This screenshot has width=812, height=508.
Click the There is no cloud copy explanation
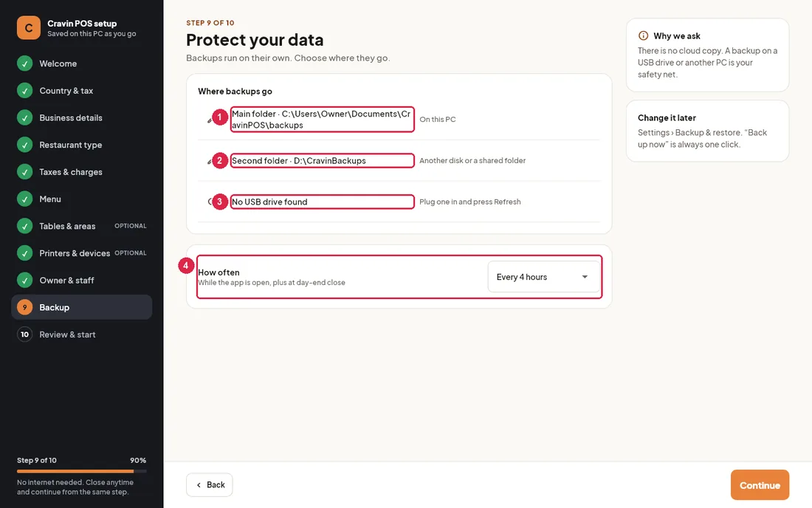pos(707,63)
